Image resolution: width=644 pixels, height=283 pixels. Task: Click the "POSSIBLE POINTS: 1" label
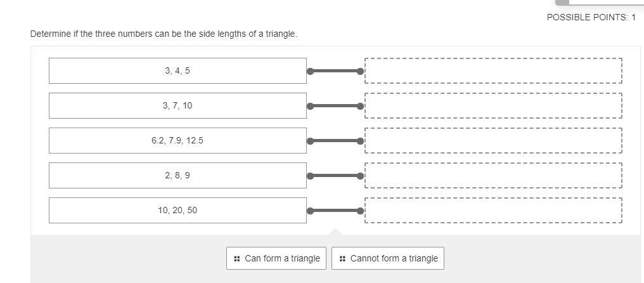[x=591, y=18]
